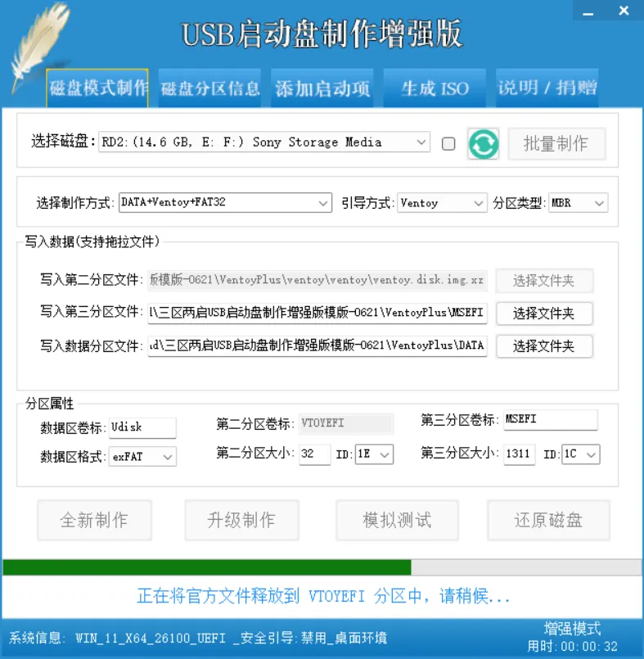This screenshot has width=644, height=659.
Task: Toggle the checkbox beside the disk selector
Action: pos(448,143)
